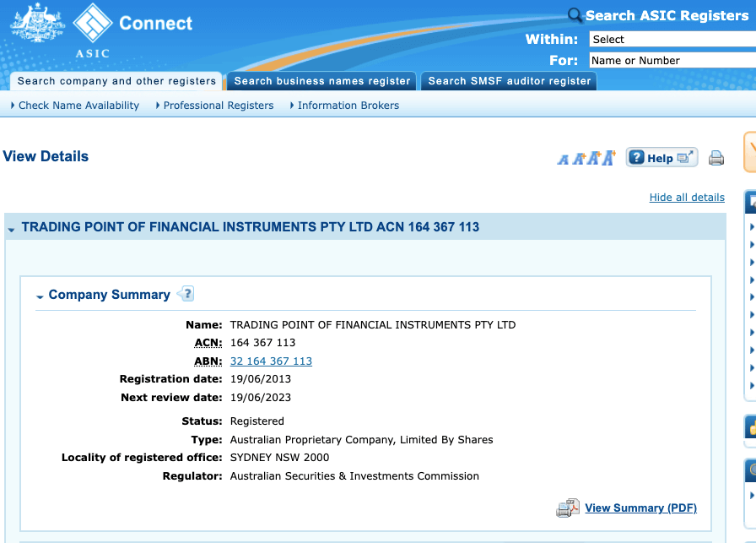The image size is (756, 543).
Task: Open Check Name Availability
Action: 78,106
